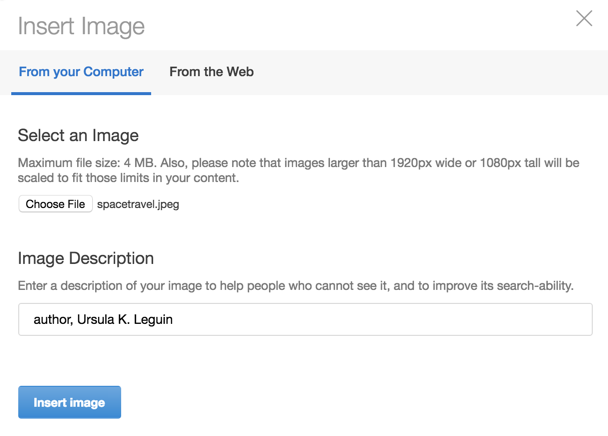Click the description help text about search-ability
The image size is (608, 436).
pyautogui.click(x=295, y=286)
